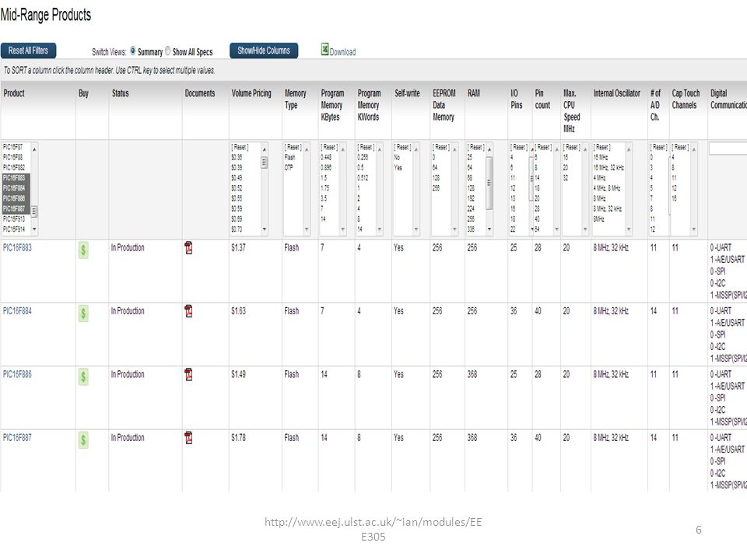Select Yes in Self-write filter
This screenshot has width=747, height=560.
pos(398,168)
